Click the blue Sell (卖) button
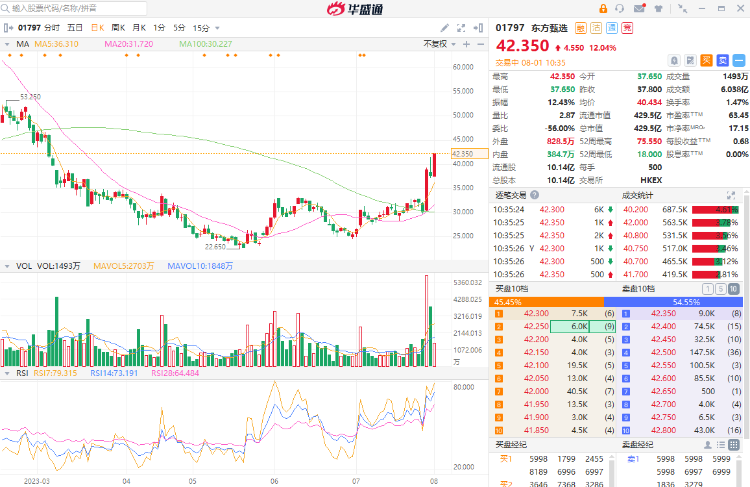750x487 pixels. tap(721, 61)
